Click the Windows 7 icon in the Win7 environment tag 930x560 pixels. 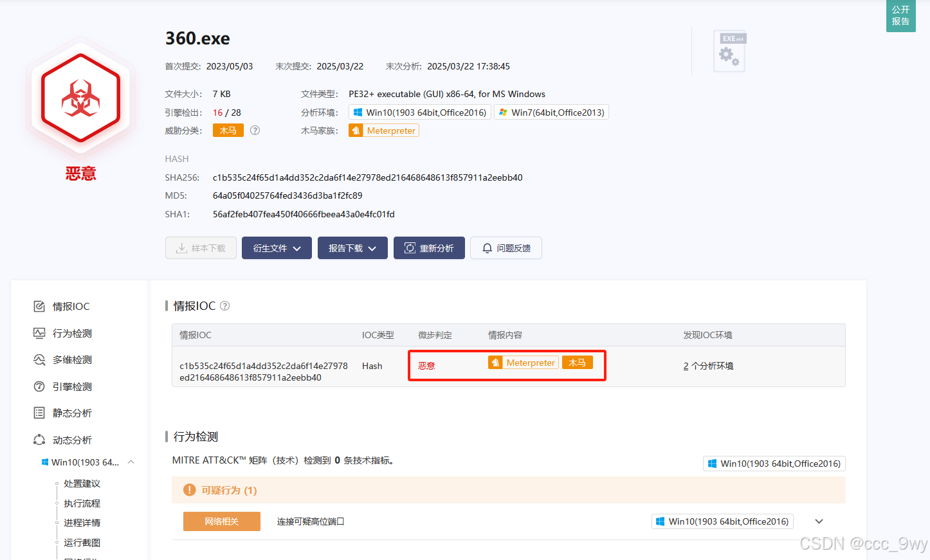503,113
